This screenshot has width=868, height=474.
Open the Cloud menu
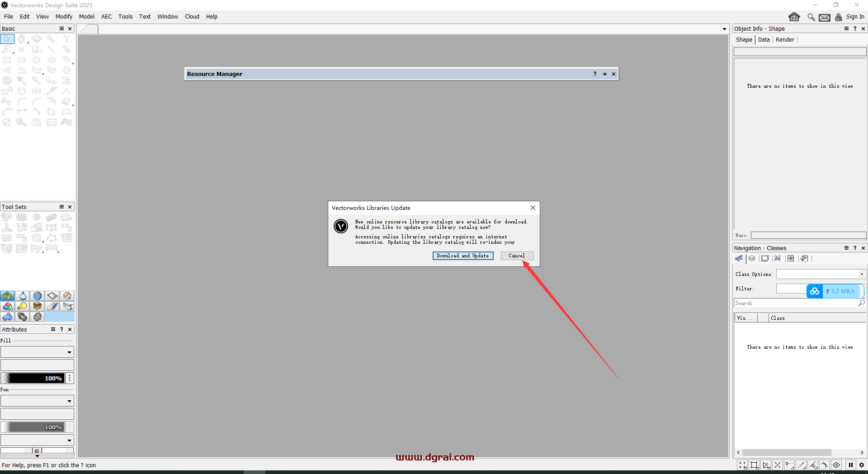pyautogui.click(x=192, y=16)
